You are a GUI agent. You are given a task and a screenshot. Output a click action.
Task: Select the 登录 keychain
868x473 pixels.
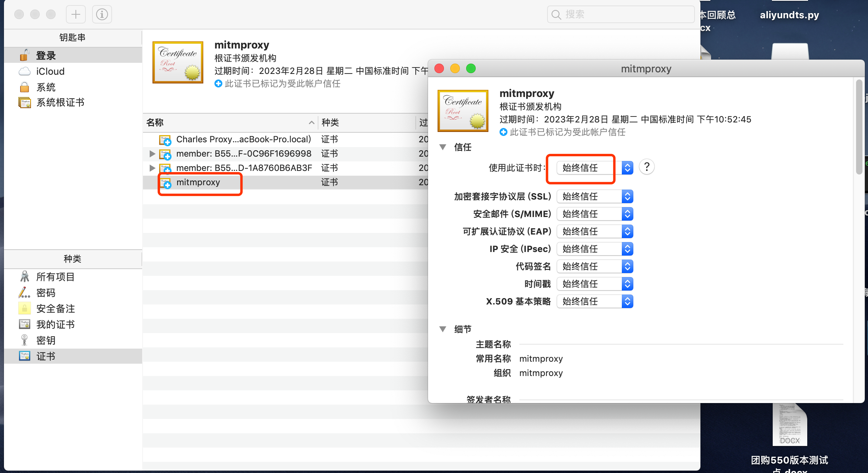[x=73, y=55]
